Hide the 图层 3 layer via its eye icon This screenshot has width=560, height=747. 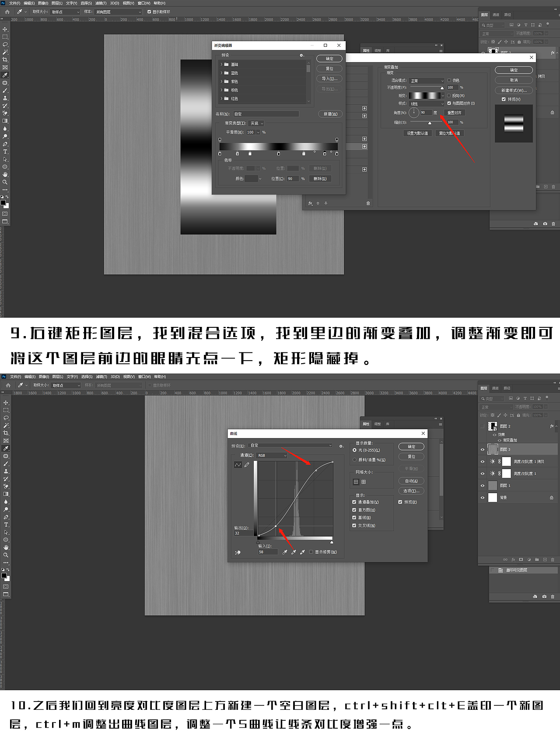click(x=483, y=449)
